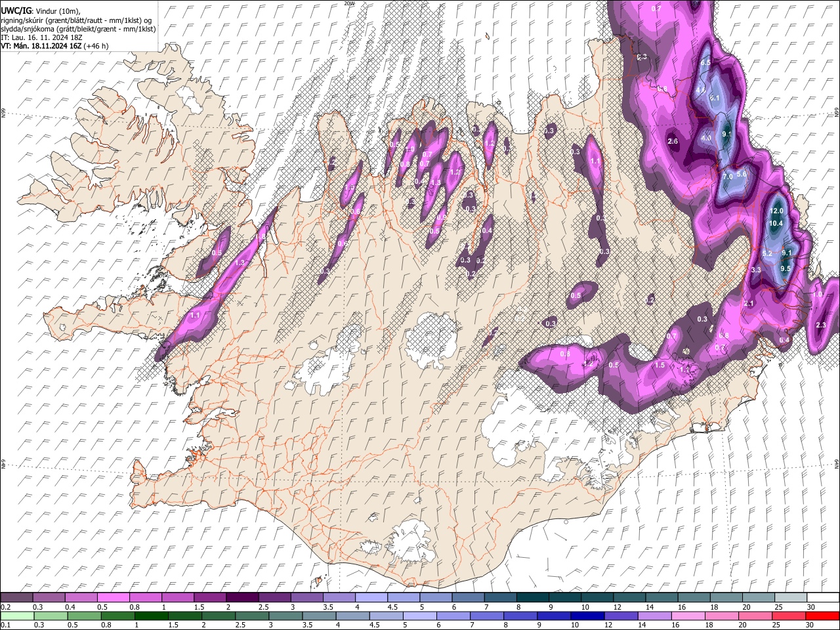Click snow legend swatch starting at 4
Image resolution: width=840 pixels, height=630 pixels.
point(371,597)
